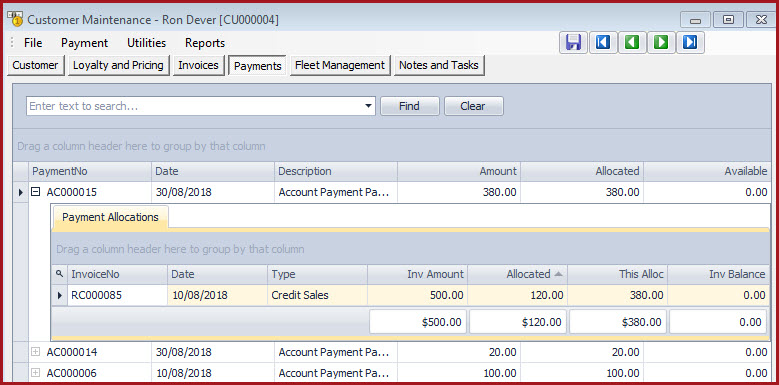
Task: Select the Payment Allocations sub-tab
Action: click(110, 217)
